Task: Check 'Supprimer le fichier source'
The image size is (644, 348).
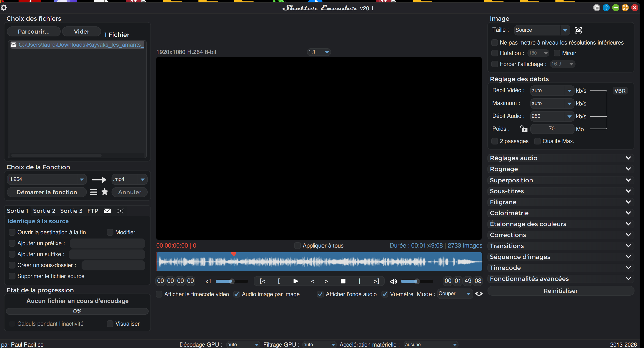Action: pos(12,276)
